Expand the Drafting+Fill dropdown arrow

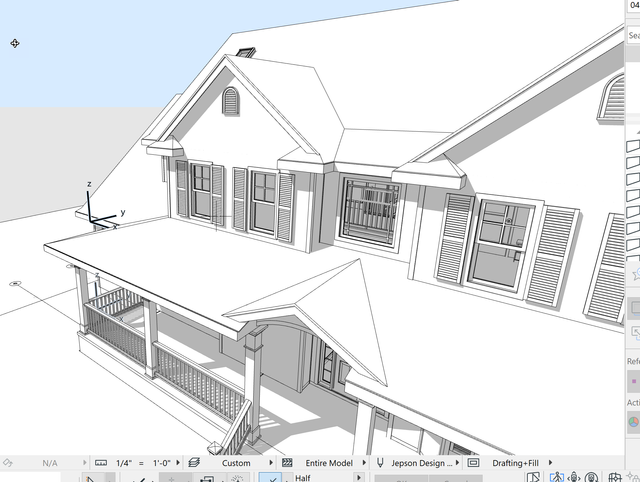pyautogui.click(x=550, y=463)
